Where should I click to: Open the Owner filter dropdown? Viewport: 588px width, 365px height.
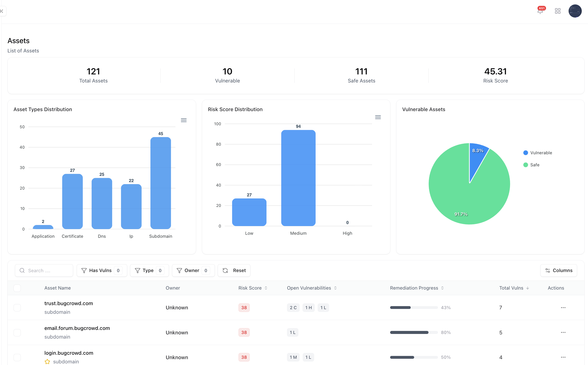(x=193, y=270)
